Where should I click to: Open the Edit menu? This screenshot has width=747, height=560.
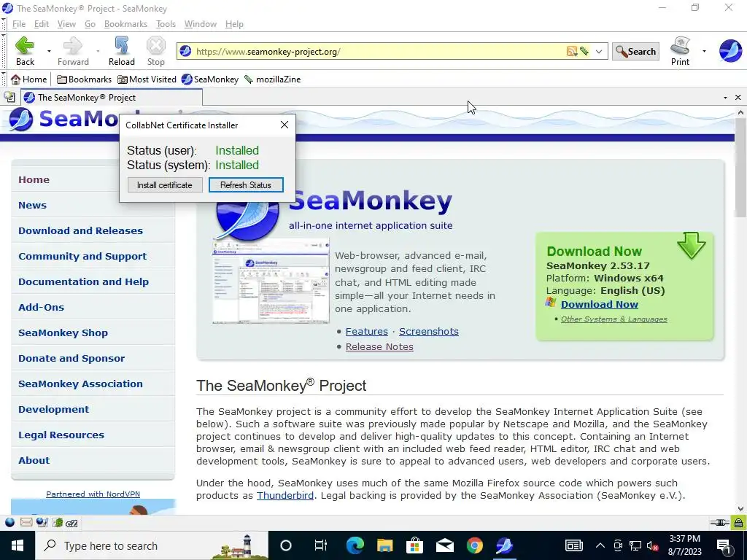[42, 24]
